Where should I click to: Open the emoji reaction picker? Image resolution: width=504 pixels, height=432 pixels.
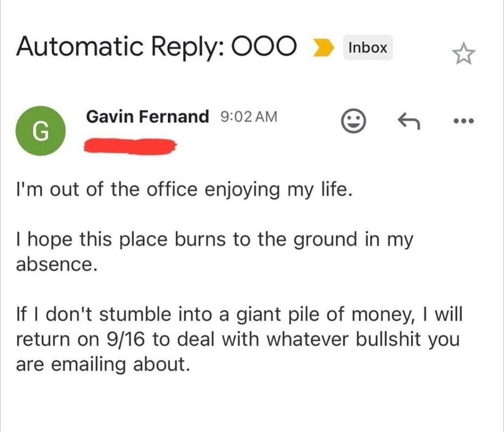353,121
